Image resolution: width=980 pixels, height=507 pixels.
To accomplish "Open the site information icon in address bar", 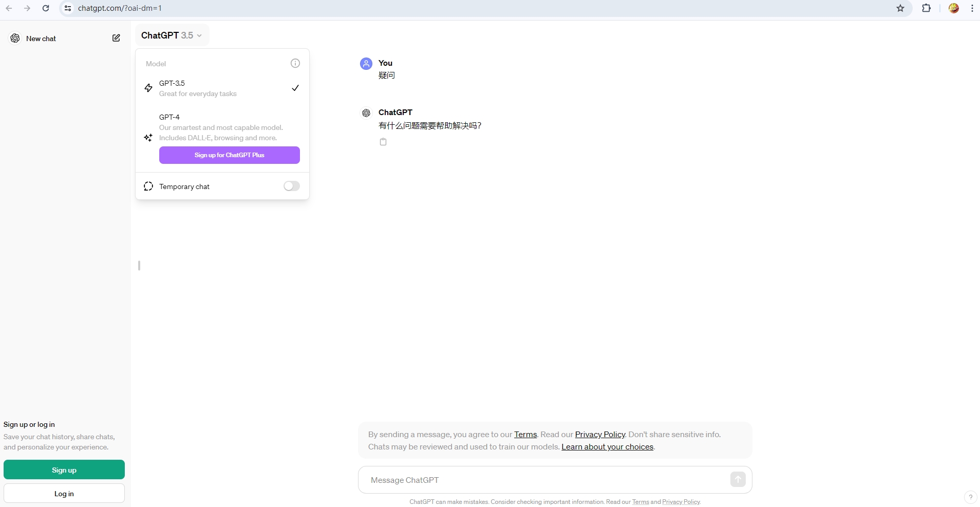I will pyautogui.click(x=68, y=8).
